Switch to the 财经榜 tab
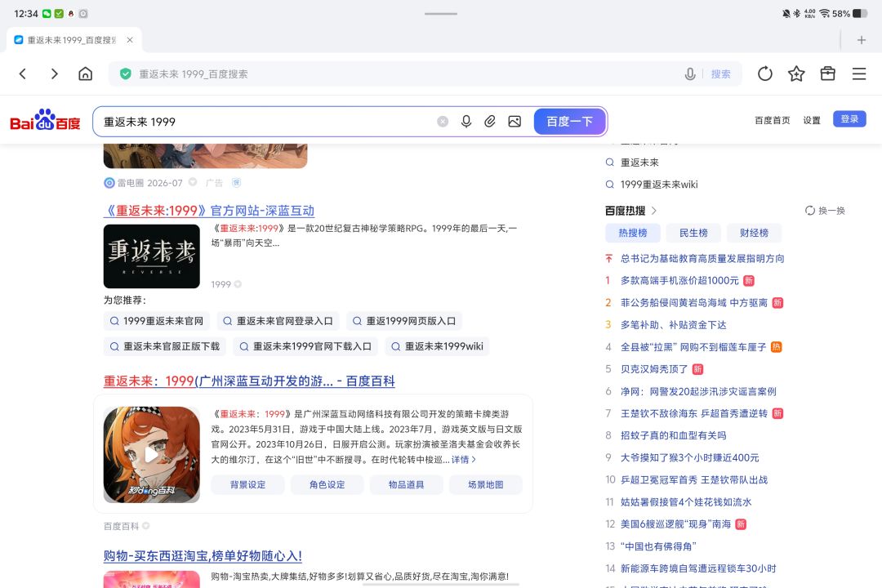 [x=754, y=233]
